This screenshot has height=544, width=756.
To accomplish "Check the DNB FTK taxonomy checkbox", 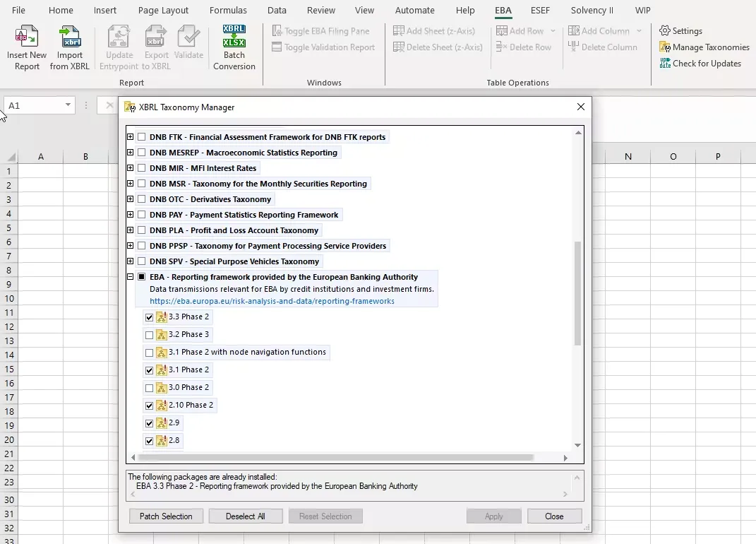I will click(x=142, y=137).
